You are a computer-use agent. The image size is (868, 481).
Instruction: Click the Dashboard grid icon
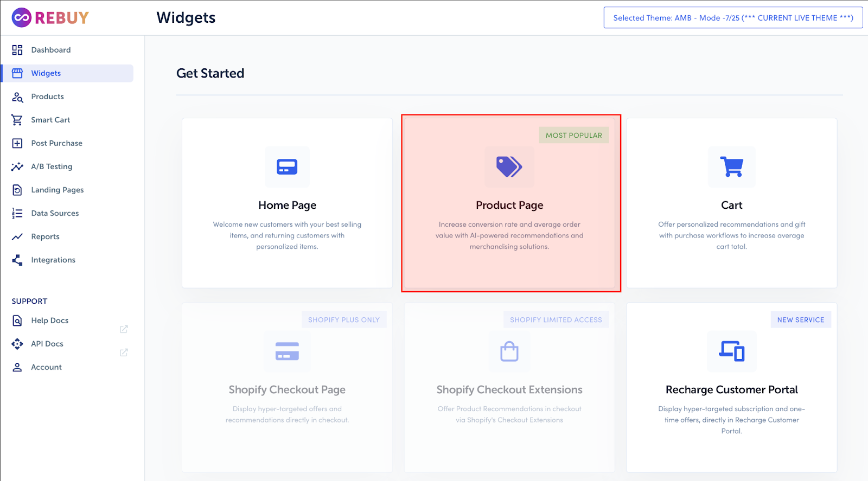click(x=17, y=50)
